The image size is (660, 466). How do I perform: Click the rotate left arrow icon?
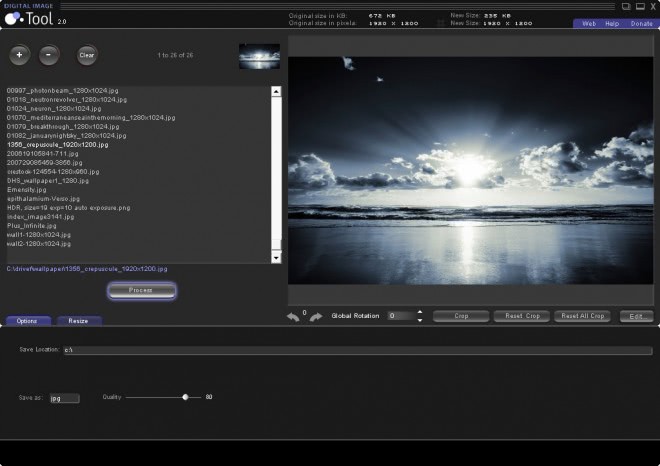293,317
